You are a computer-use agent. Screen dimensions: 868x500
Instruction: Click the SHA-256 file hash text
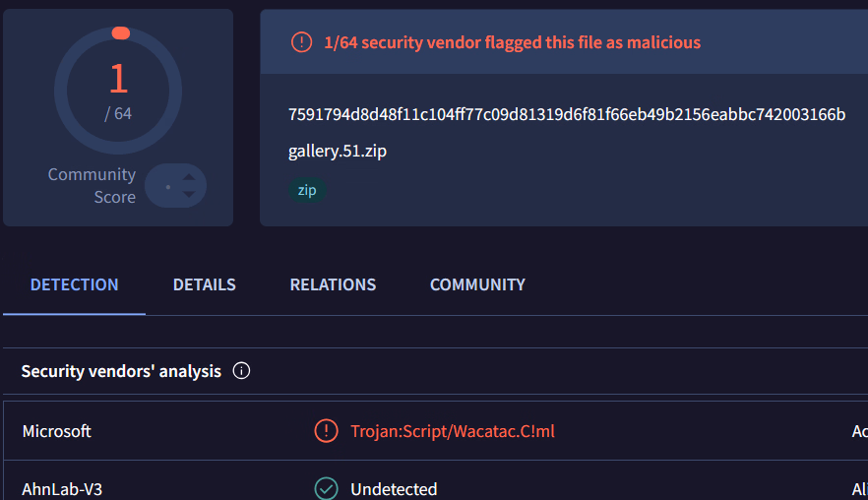point(566,114)
